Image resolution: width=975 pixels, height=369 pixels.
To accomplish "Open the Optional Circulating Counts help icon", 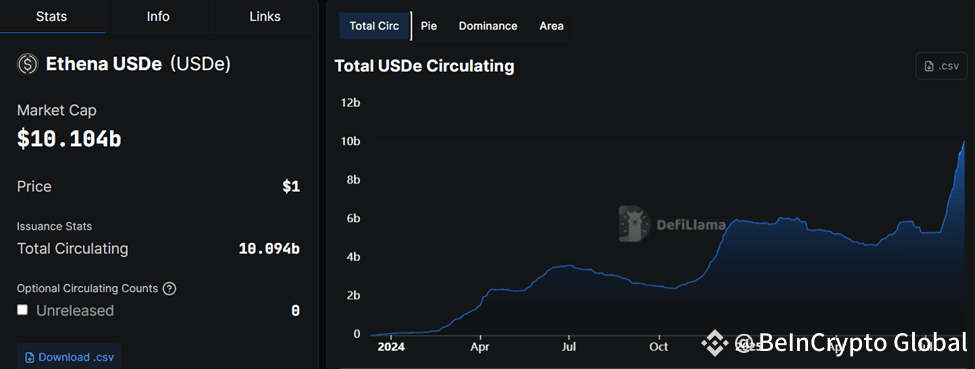I will tap(169, 289).
